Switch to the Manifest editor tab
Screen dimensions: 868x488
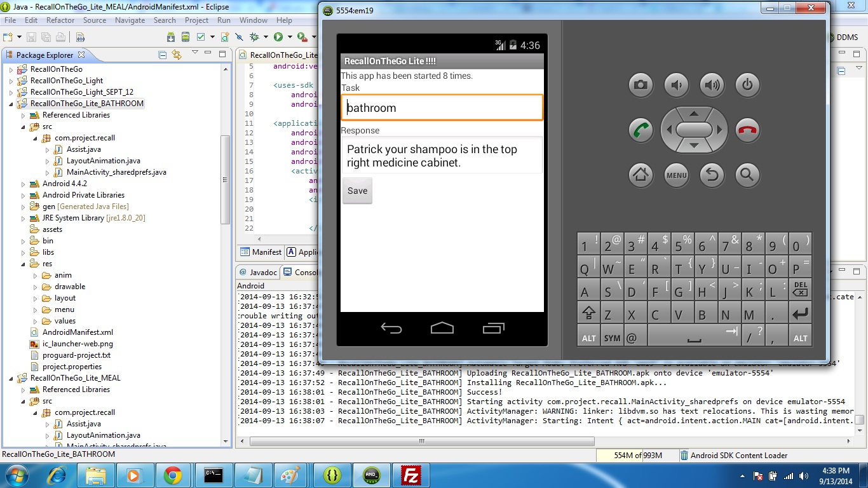pos(261,252)
